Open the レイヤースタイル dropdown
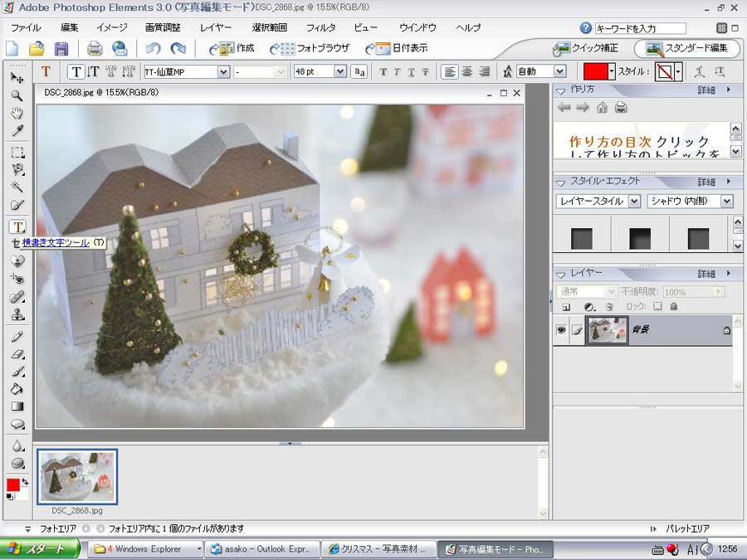Screen dimensions: 747x560 634,201
